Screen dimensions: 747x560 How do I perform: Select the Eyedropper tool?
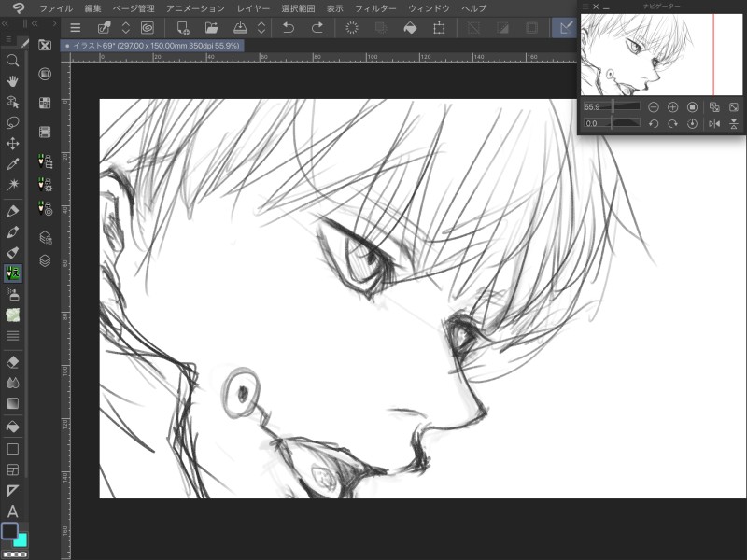click(x=12, y=164)
